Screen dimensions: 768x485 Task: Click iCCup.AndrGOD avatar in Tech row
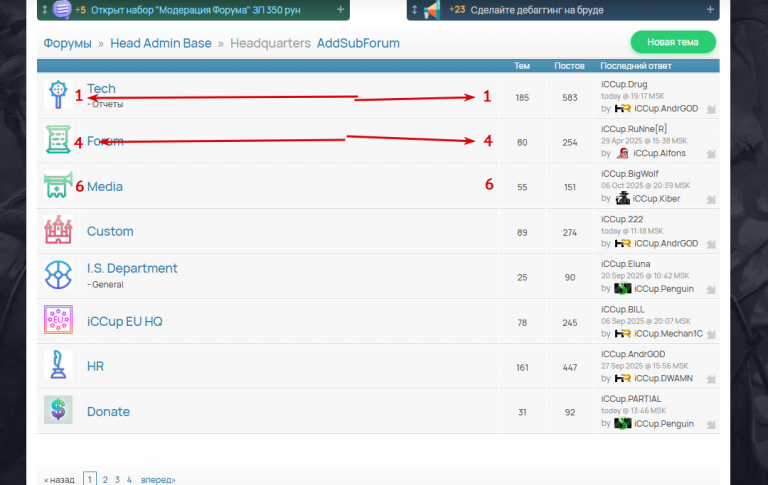click(x=623, y=108)
